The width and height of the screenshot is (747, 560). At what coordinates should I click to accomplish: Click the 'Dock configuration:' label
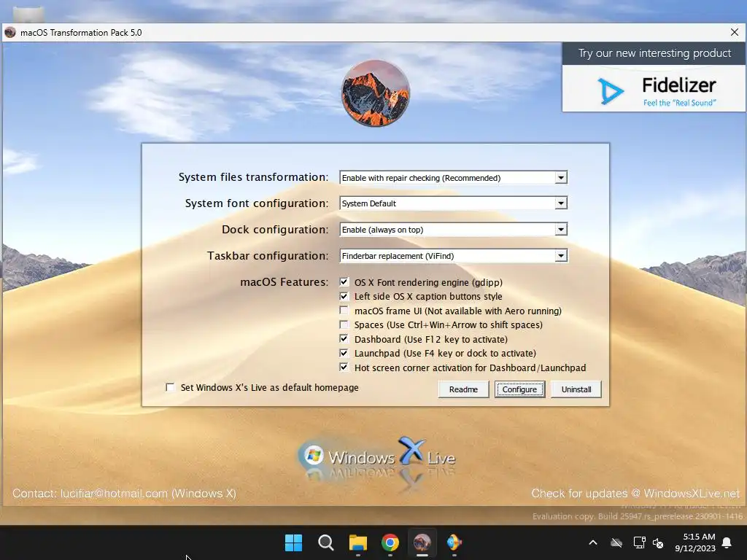point(275,230)
